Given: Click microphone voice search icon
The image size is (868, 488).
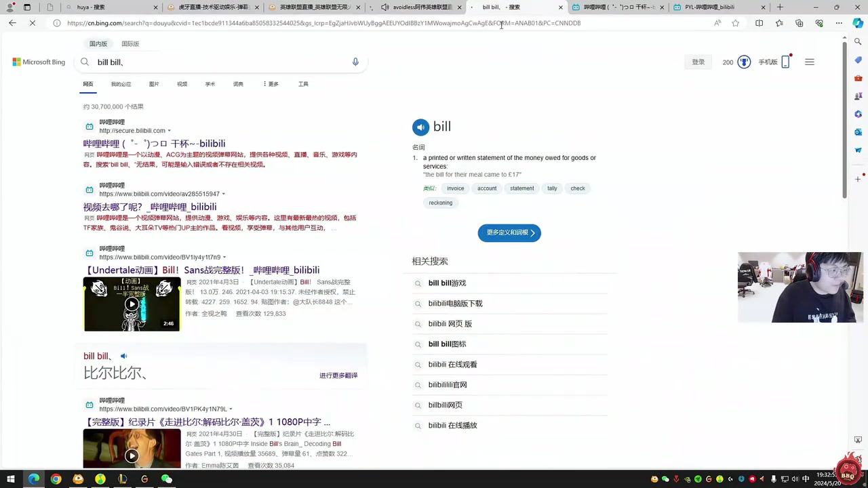Looking at the screenshot, I should click(355, 62).
